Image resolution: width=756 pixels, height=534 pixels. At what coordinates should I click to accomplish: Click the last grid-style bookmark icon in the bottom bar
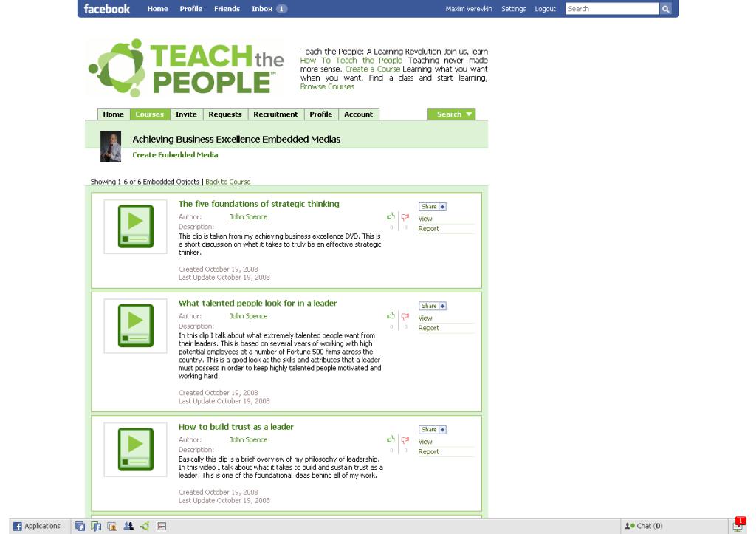(161, 527)
